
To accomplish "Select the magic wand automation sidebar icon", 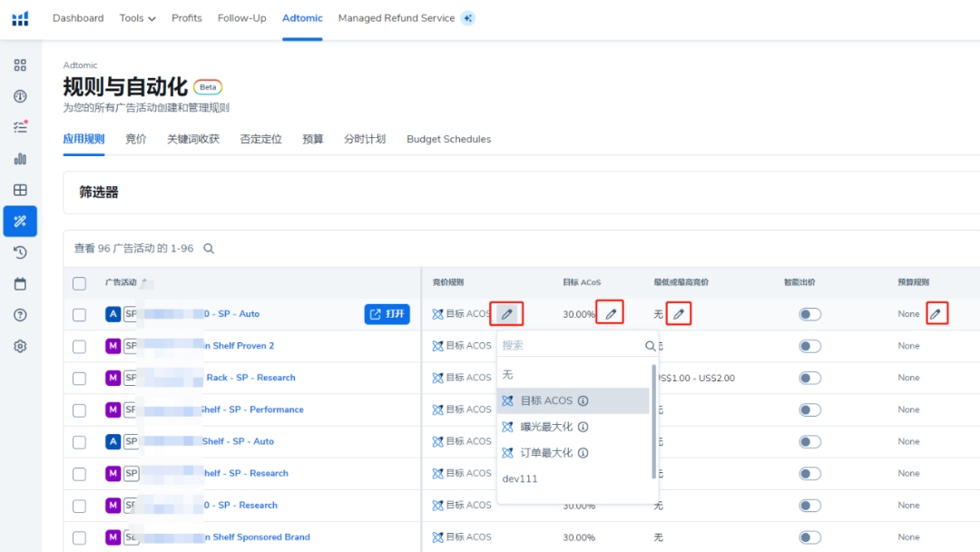I will tap(20, 222).
